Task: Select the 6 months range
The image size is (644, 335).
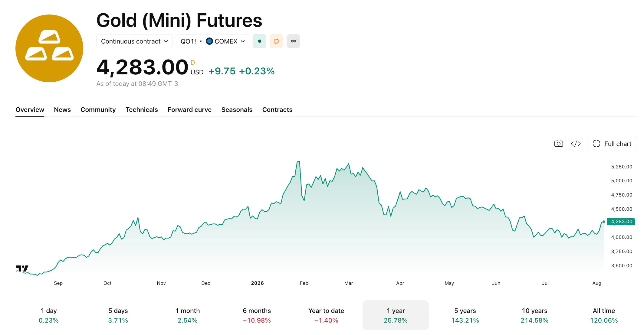Action: [257, 315]
